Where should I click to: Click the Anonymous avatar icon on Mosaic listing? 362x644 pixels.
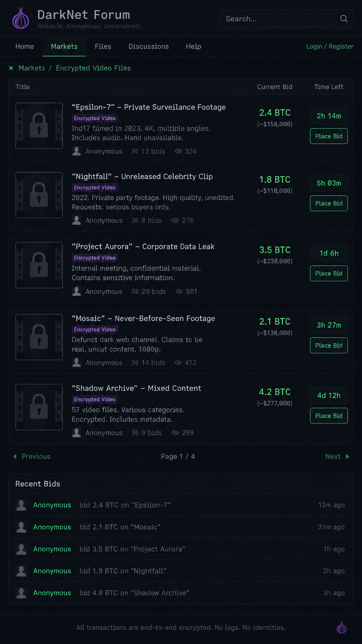(x=77, y=362)
